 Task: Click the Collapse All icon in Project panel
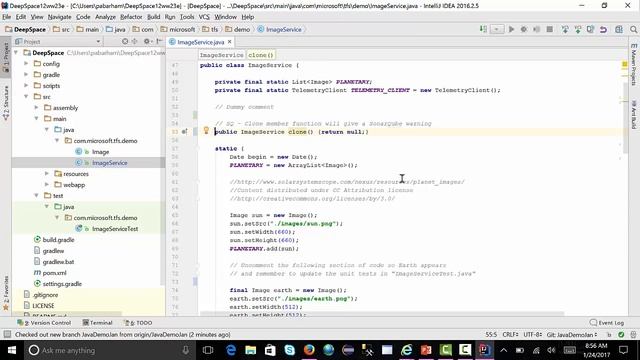coord(135,41)
